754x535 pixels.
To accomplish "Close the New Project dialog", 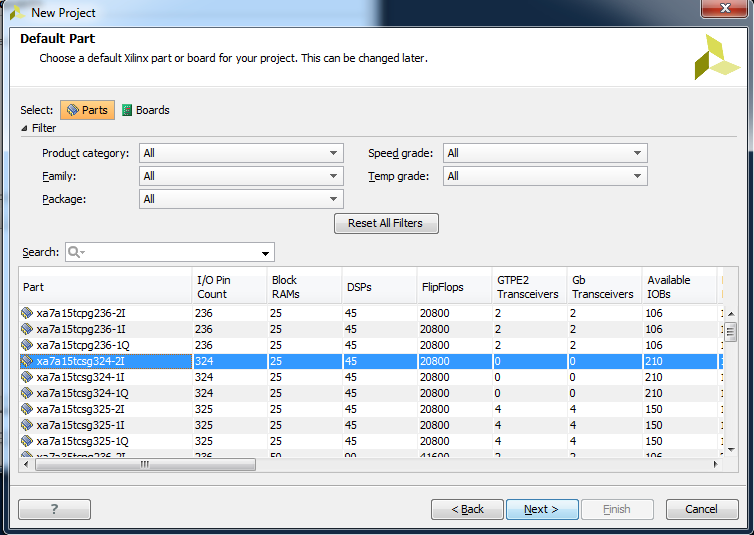I will click(x=725, y=8).
